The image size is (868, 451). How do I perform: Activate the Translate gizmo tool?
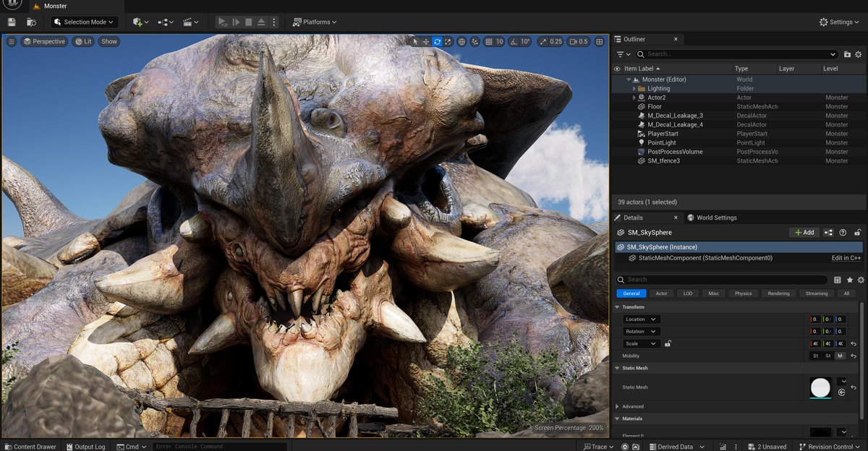[x=426, y=42]
